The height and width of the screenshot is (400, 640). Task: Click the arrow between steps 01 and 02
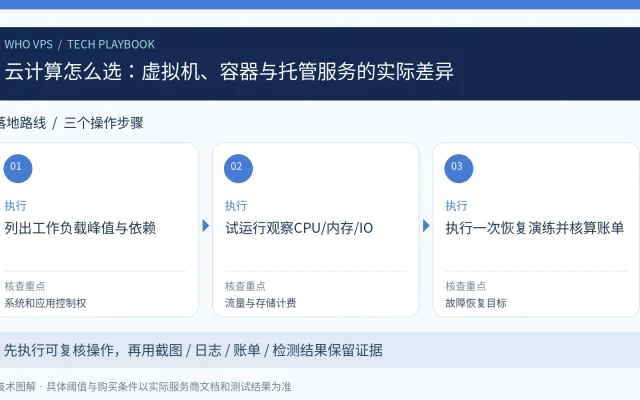point(206,226)
